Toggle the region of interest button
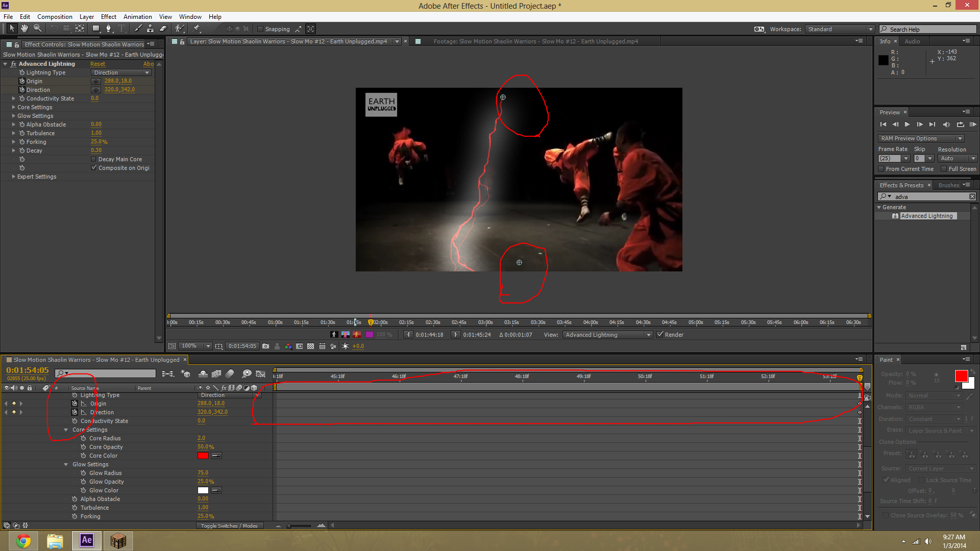 pos(300,346)
